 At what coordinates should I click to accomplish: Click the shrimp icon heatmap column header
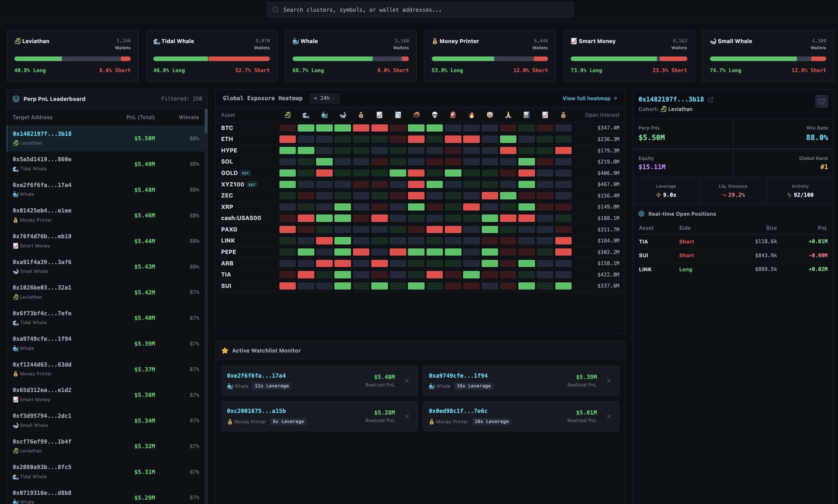click(416, 115)
